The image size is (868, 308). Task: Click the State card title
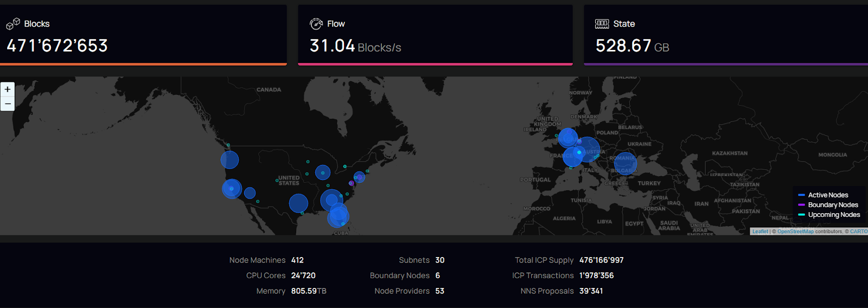pyautogui.click(x=624, y=24)
